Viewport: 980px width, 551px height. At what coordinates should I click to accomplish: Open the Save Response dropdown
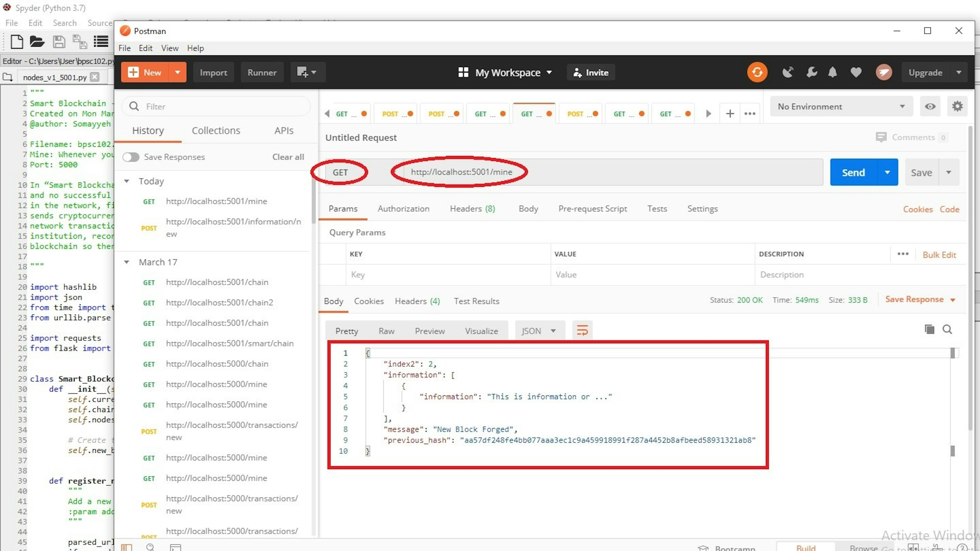920,299
